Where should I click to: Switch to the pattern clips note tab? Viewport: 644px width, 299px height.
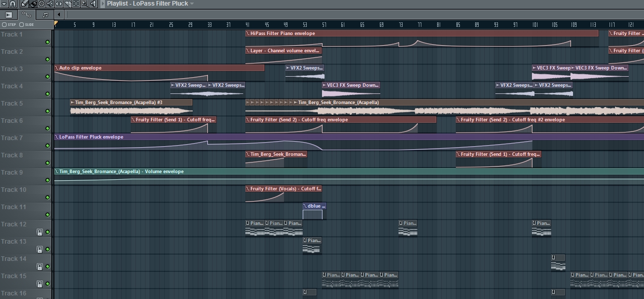tap(45, 15)
